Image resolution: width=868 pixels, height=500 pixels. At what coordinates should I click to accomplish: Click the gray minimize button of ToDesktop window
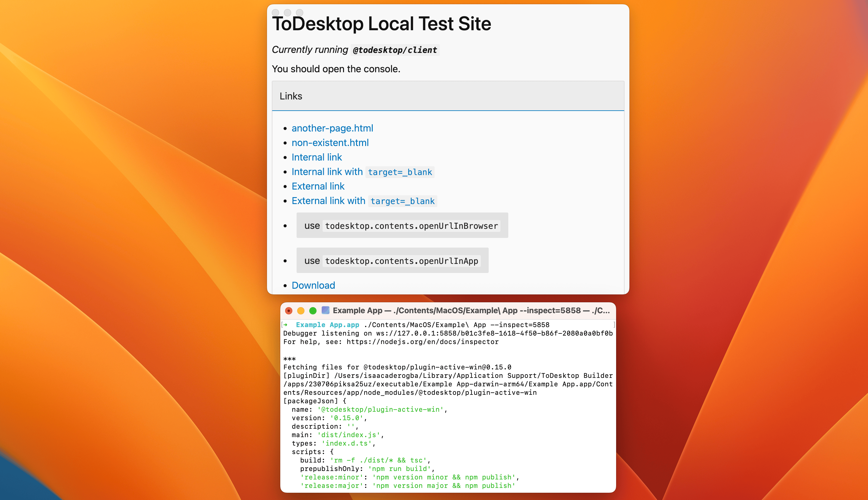pos(288,13)
